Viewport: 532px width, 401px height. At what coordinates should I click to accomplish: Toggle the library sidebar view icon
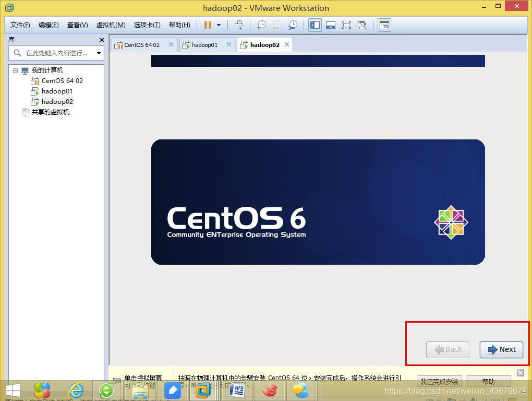(315, 25)
